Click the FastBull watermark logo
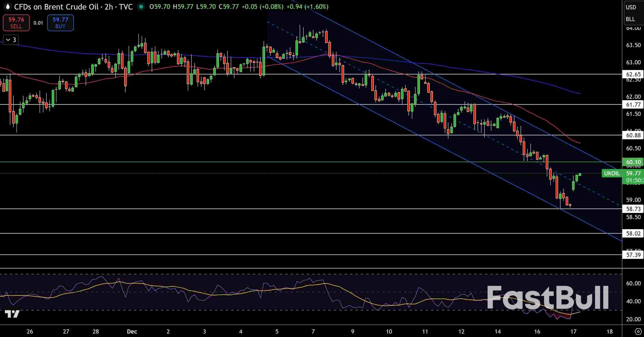The image size is (644, 337). pyautogui.click(x=548, y=298)
